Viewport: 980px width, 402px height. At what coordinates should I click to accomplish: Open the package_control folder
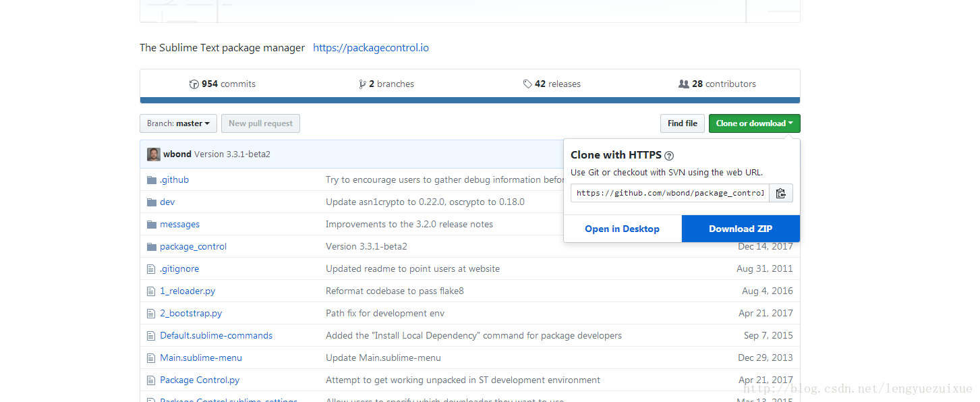pos(194,247)
